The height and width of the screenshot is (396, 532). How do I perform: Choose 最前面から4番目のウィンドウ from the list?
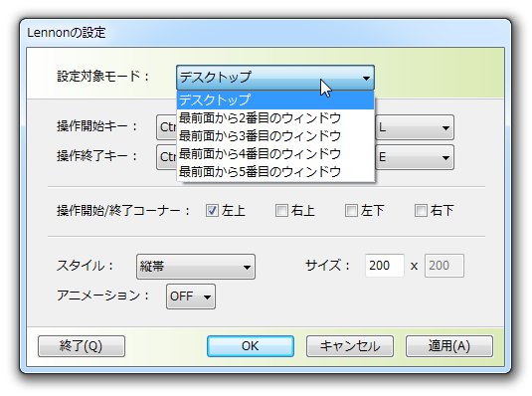tap(275, 154)
